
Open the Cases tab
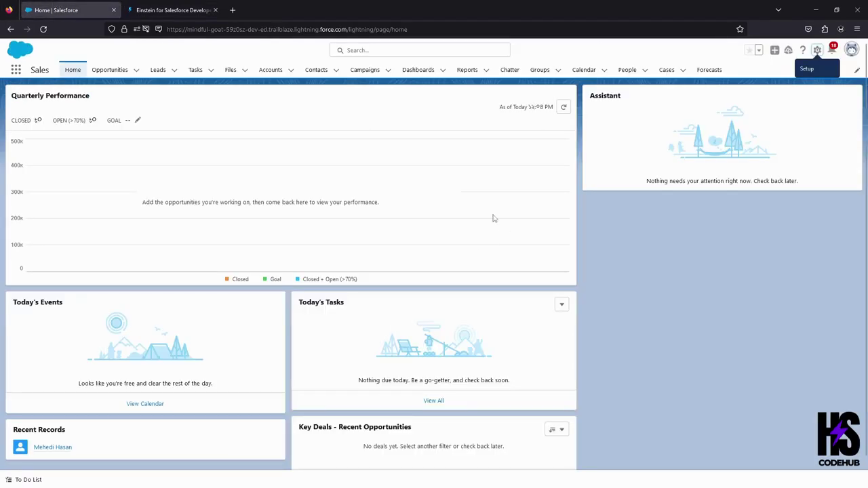point(667,70)
